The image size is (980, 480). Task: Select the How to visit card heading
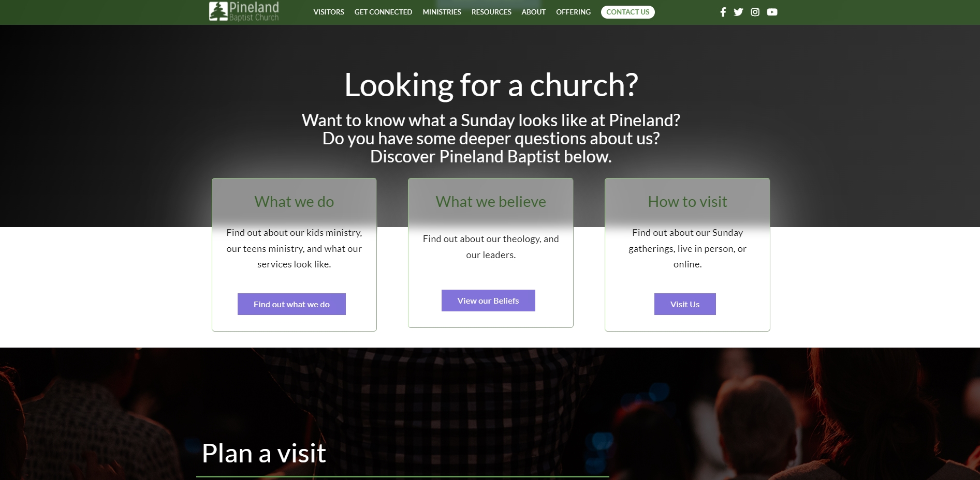click(688, 202)
